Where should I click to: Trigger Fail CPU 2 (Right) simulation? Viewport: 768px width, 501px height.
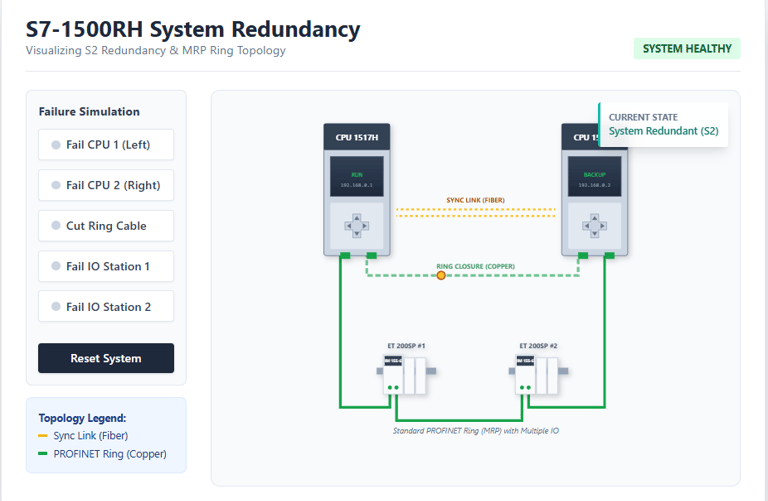pos(106,185)
